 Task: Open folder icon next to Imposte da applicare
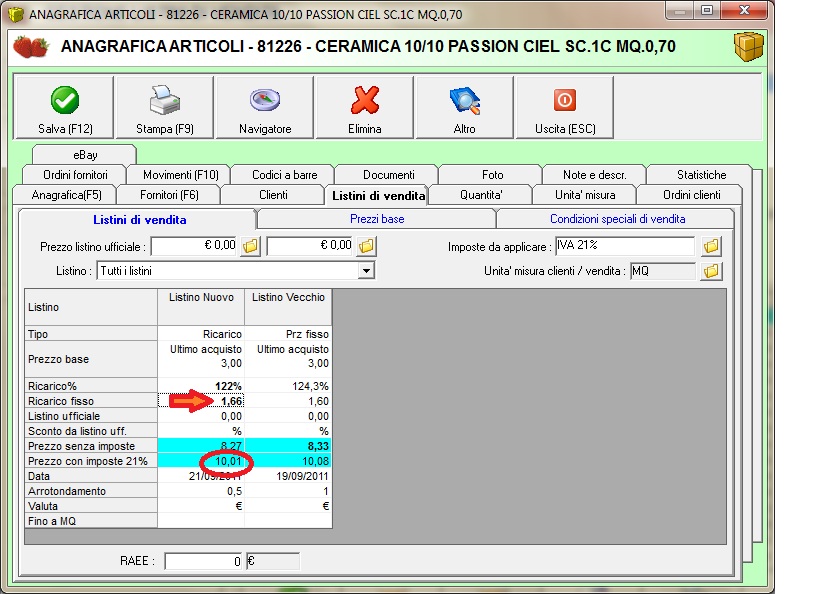pos(711,246)
